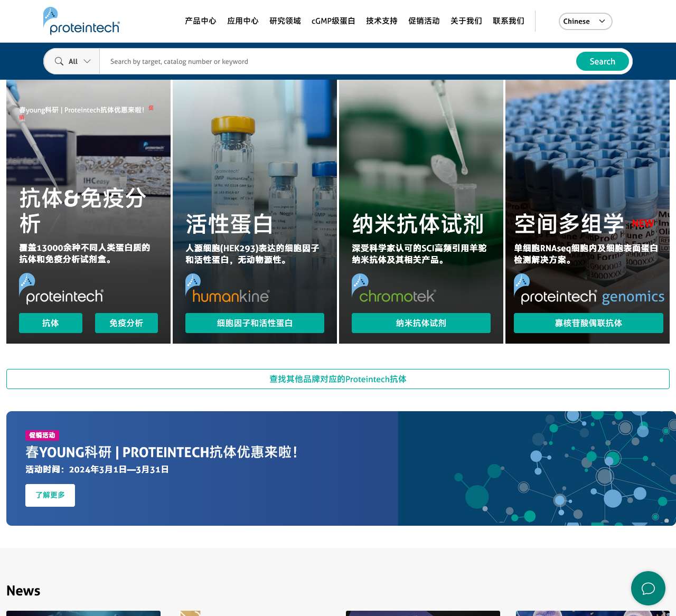676x616 pixels.
Task: Open the live chat bubble icon
Action: click(x=648, y=588)
